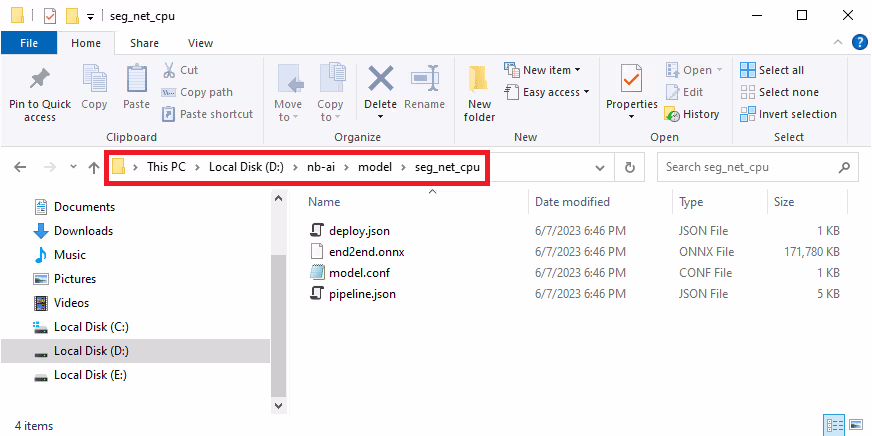Click the Paste ribbon icon

coord(136,78)
